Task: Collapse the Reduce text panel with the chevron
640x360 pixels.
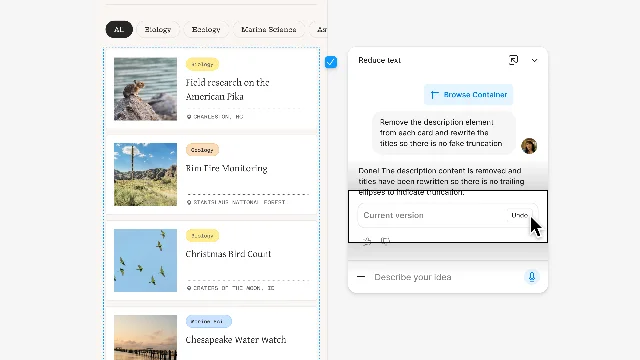Action: [534, 60]
